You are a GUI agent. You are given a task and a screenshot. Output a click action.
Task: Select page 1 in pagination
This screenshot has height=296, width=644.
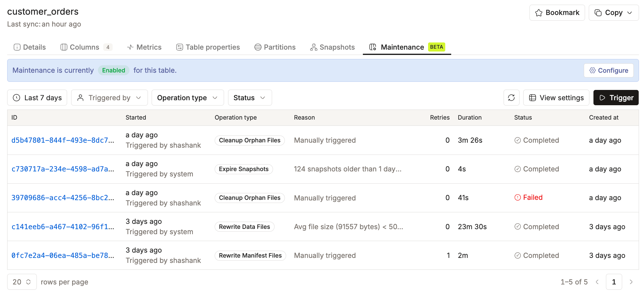(614, 282)
